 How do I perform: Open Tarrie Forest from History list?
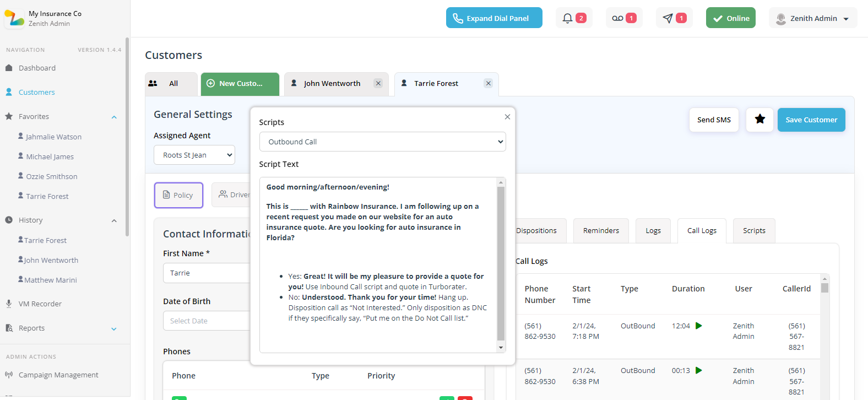point(45,240)
